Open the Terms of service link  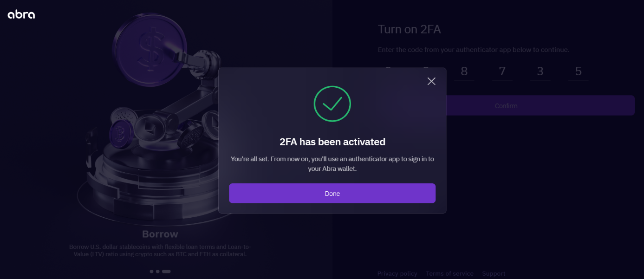(449, 273)
